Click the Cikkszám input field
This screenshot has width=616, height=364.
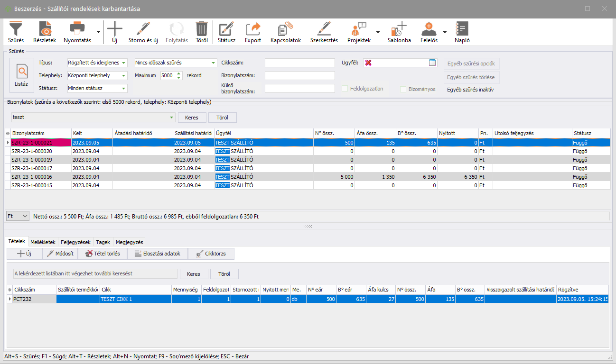pos(299,63)
